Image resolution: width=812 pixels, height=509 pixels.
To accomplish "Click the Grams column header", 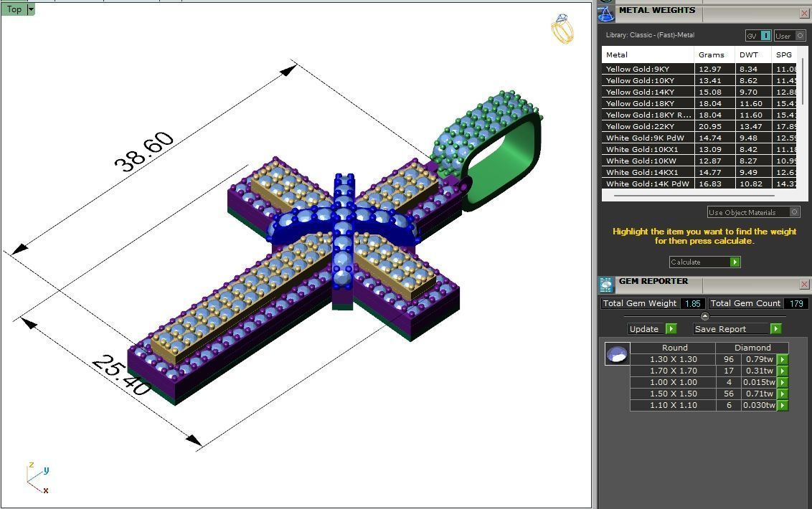I will coord(714,54).
